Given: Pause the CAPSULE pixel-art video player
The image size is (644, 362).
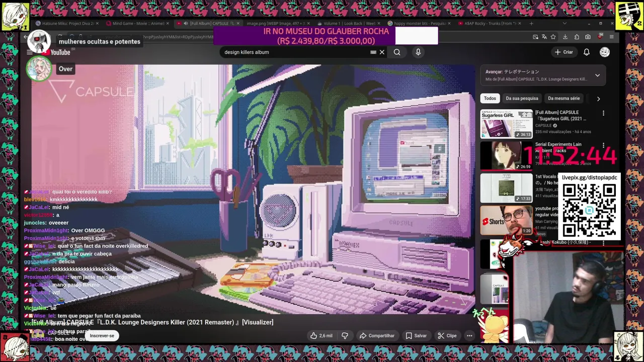Looking at the screenshot, I should coord(253,190).
